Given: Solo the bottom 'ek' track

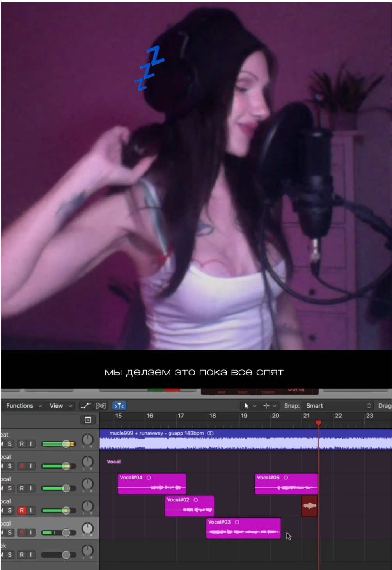Looking at the screenshot, I should (x=10, y=555).
